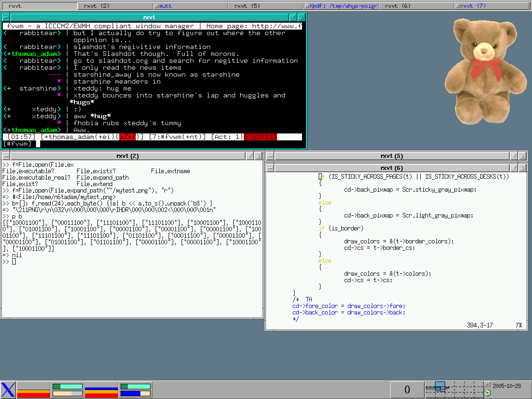Screen dimensions: 532x399
Task: Click the CD icon beside the date
Action: 488,393
